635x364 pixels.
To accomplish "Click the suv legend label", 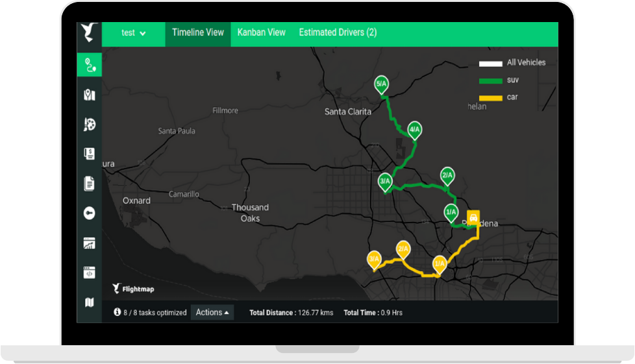I will pyautogui.click(x=513, y=80).
